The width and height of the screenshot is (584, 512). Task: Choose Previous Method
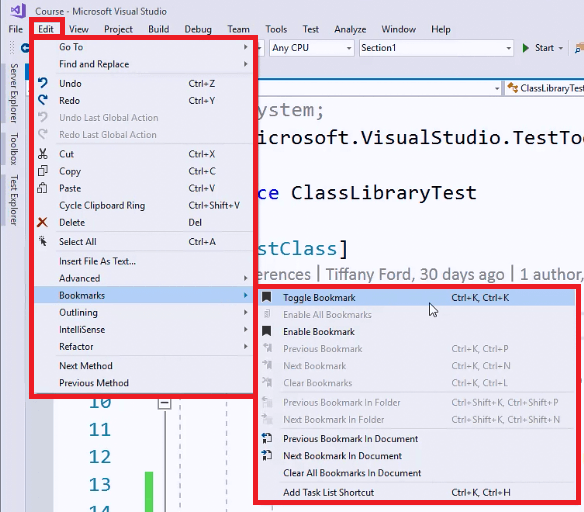143,383
